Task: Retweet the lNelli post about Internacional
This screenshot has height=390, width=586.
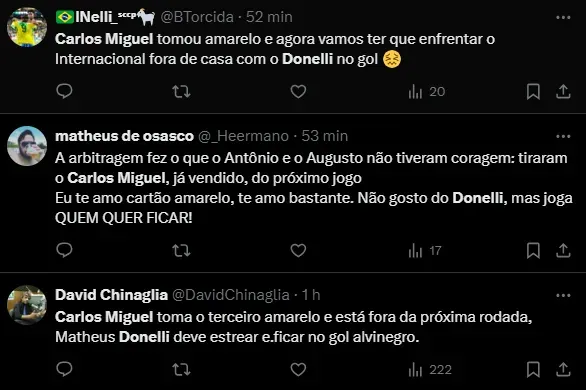Action: click(181, 91)
